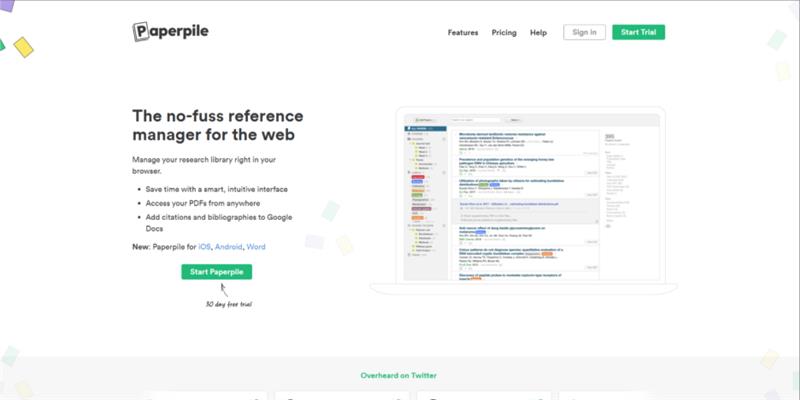This screenshot has width=800, height=400.
Task: Click the red label tag in the preview sidebar
Action: coord(417,179)
